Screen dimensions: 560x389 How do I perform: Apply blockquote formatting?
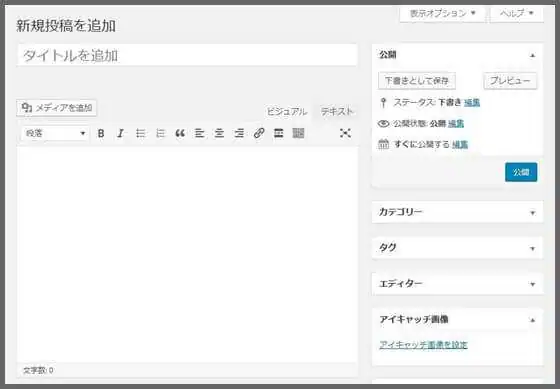(x=180, y=134)
